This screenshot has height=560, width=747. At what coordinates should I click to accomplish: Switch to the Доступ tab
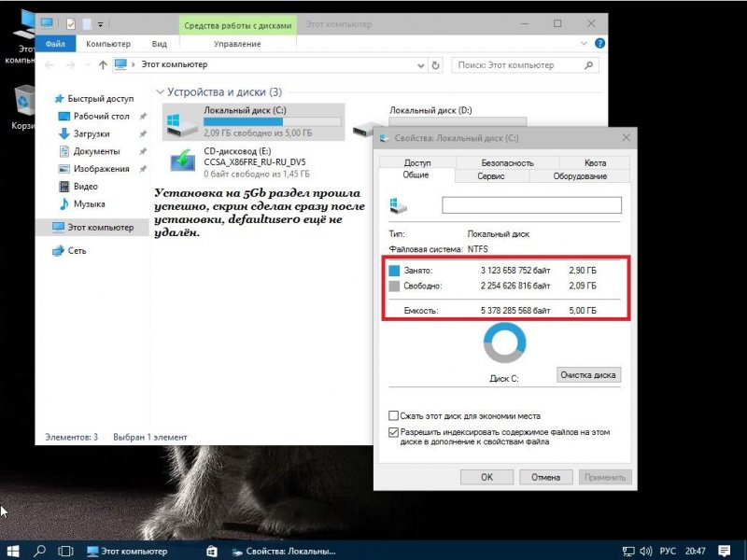point(416,162)
